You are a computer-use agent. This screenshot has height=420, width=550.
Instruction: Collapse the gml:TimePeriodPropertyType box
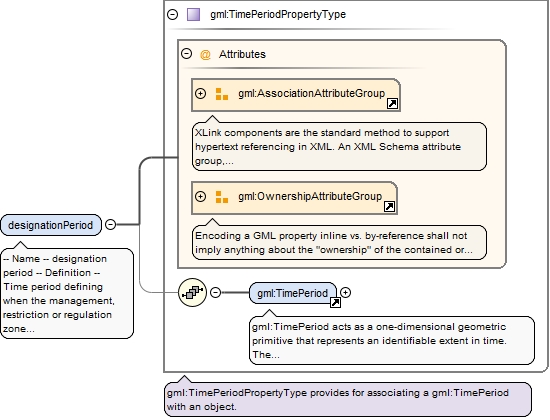coord(173,14)
